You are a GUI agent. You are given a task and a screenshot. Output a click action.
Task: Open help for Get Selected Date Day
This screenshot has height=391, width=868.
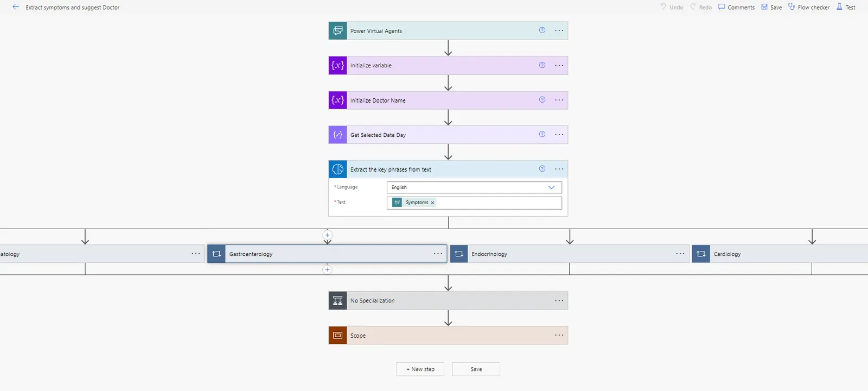point(542,134)
